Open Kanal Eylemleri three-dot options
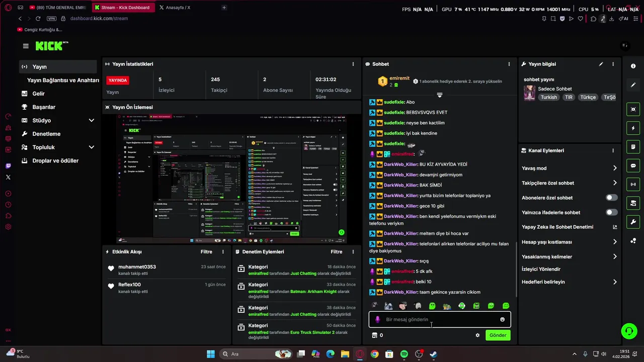 613,150
